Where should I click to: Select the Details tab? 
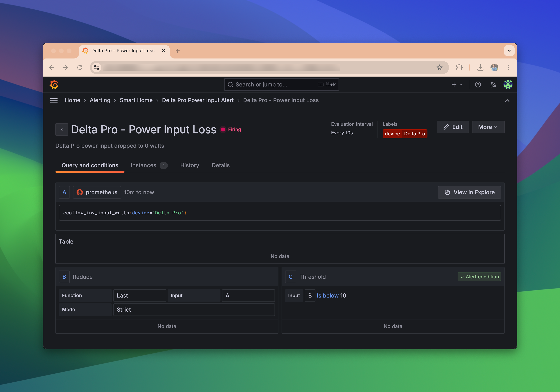tap(220, 165)
